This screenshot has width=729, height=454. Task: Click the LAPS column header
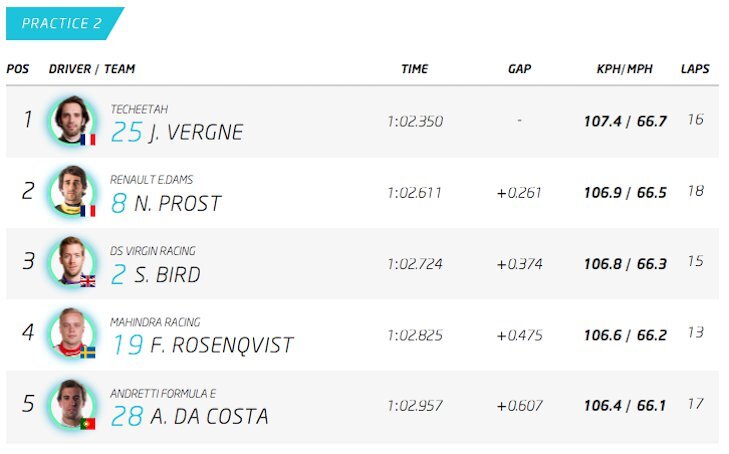tap(695, 69)
